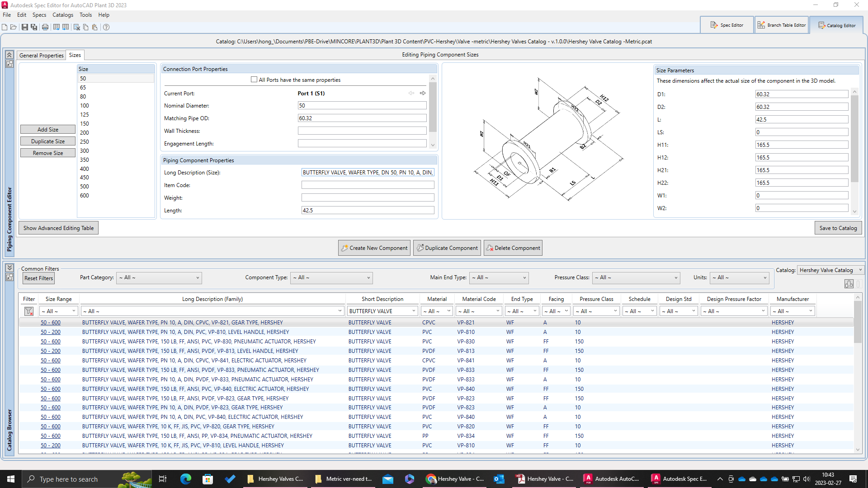Click the Item Code input field
868x488 pixels.
tap(368, 185)
